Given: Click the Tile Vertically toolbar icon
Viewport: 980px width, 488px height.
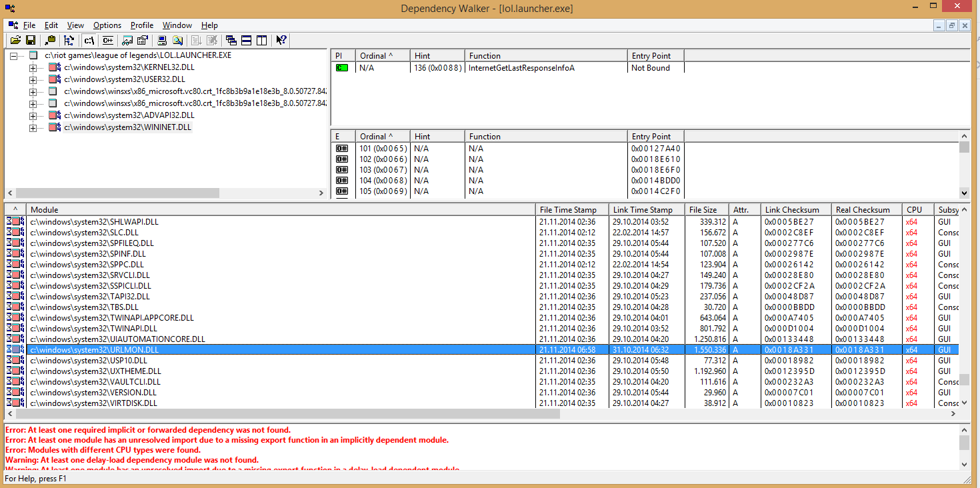Looking at the screenshot, I should click(262, 40).
